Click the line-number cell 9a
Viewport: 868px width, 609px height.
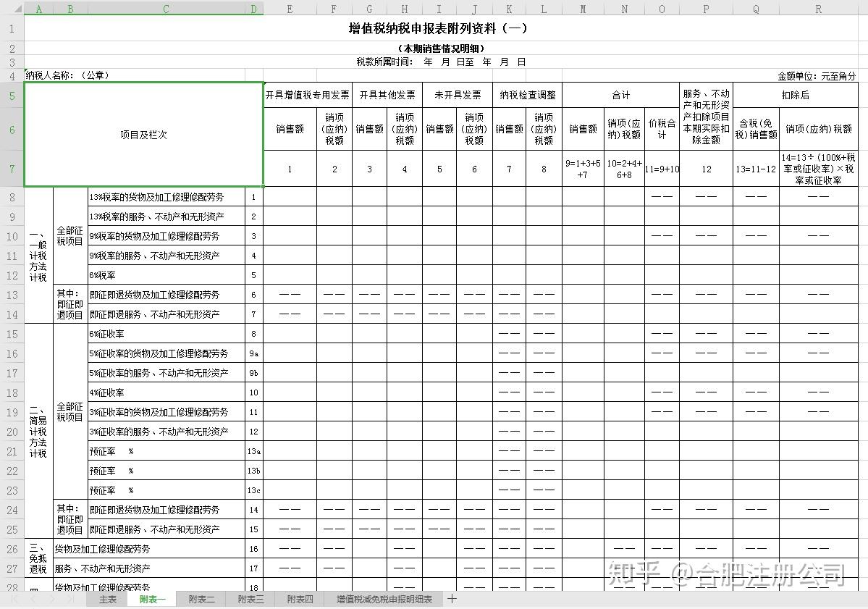(x=253, y=353)
